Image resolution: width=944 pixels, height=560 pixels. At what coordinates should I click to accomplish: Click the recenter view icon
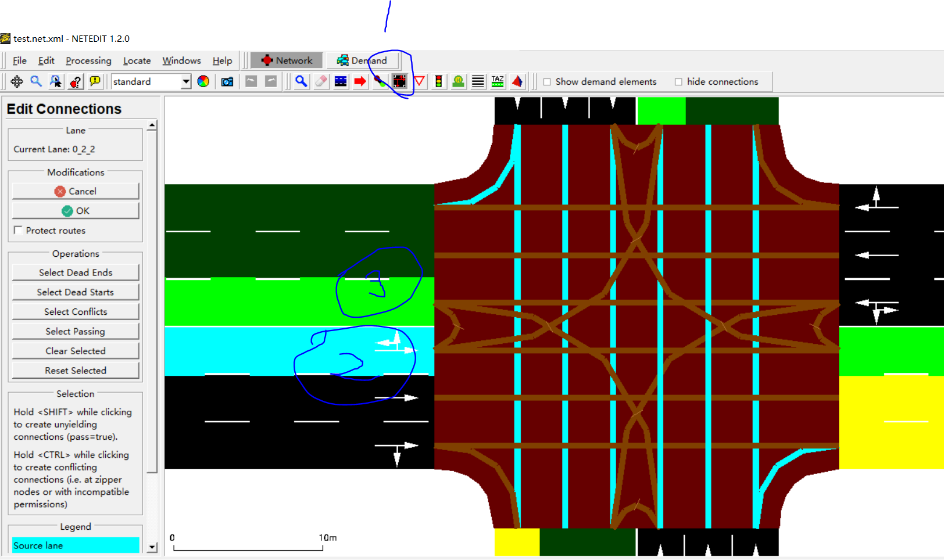point(17,81)
